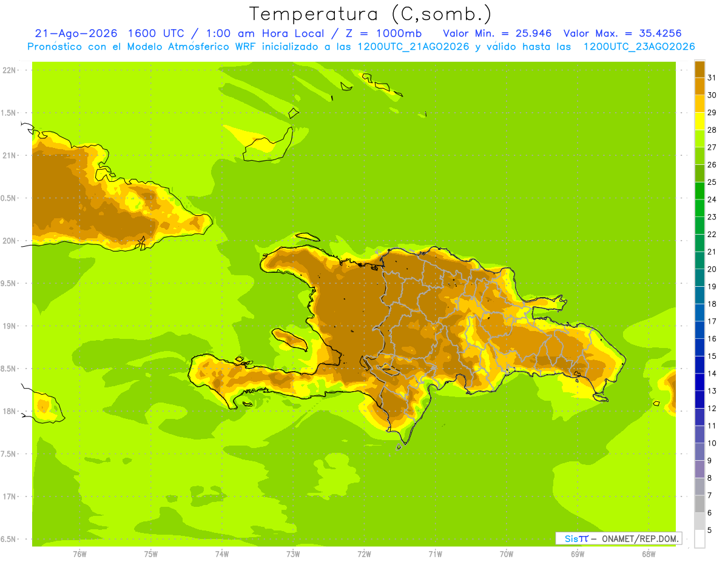
Task: Click the '74W' longitude label
Action: tap(221, 554)
